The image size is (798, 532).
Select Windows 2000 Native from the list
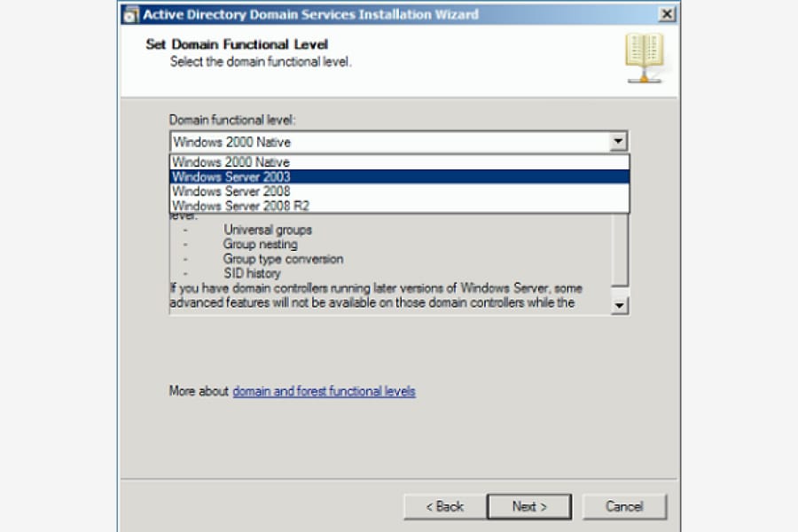(400, 162)
